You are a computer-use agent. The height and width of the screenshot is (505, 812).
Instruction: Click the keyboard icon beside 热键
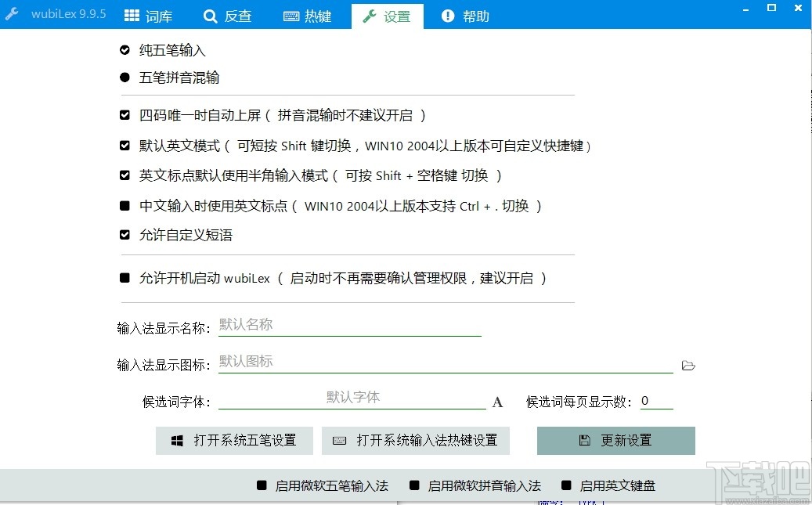click(x=291, y=15)
